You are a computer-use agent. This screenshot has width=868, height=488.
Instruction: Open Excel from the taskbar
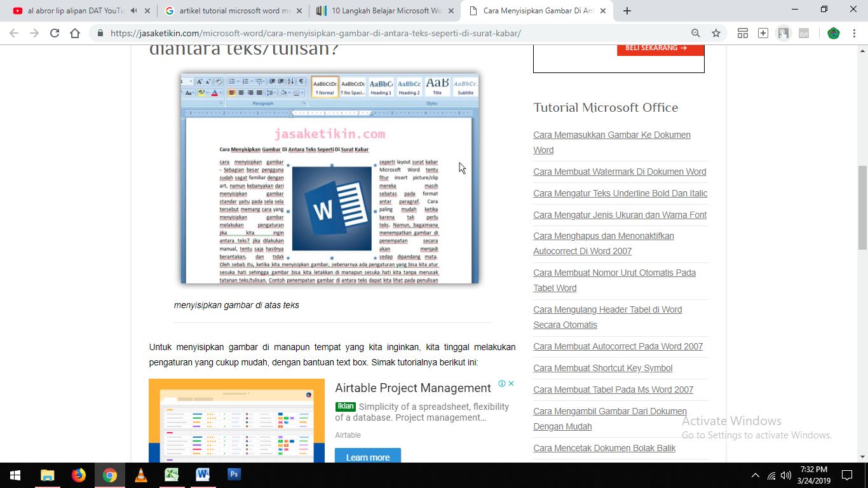172,475
